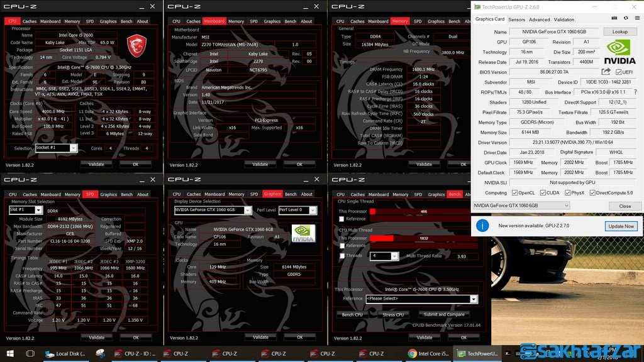Toggle the DirectCompute 5.0 checkbox
Image resolution: width=644 pixels, height=362 pixels.
(592, 192)
